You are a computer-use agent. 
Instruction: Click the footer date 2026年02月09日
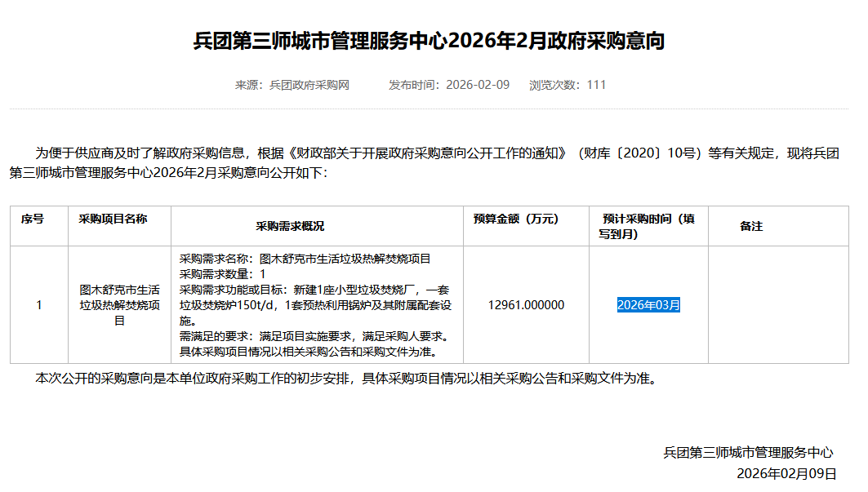click(x=786, y=473)
